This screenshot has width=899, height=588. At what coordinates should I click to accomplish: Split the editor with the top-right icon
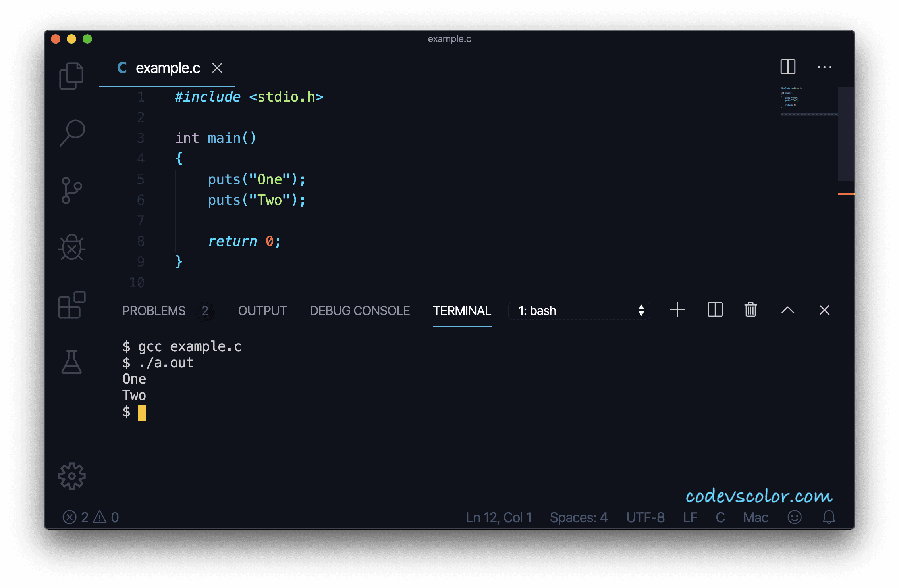(788, 67)
